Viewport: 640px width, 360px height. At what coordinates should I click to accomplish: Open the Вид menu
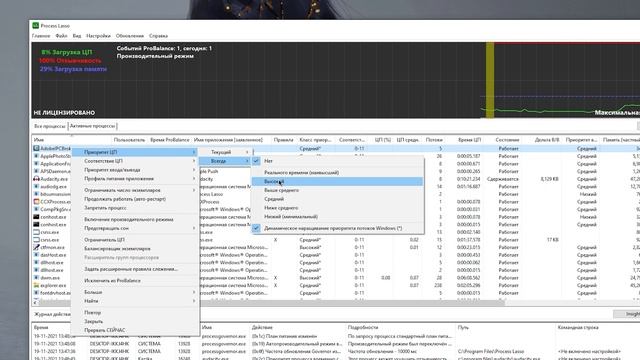[x=77, y=36]
